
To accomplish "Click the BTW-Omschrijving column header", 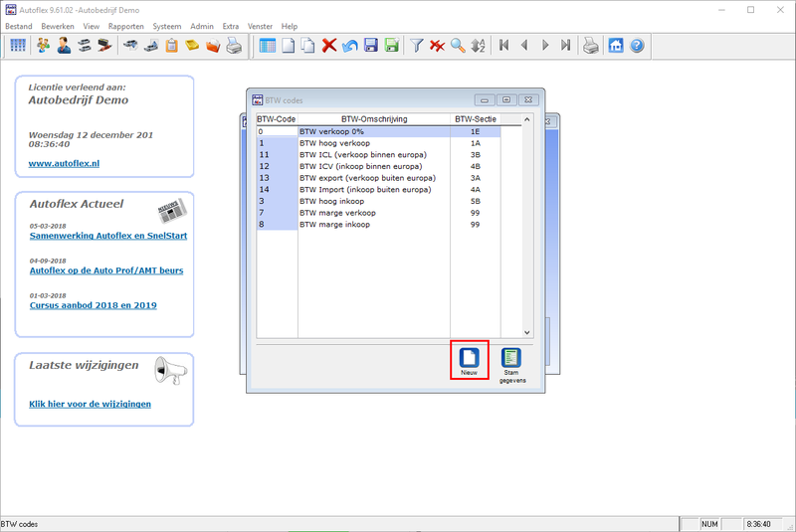I will 374,119.
